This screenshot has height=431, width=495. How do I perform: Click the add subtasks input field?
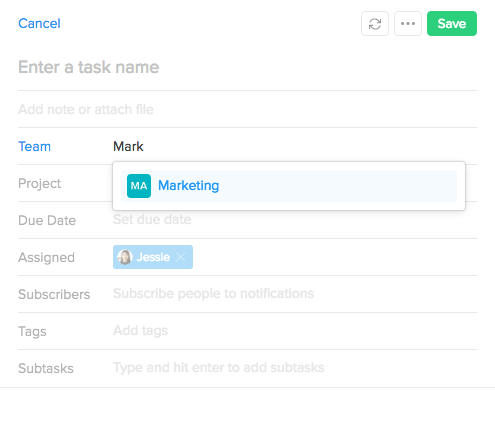pos(295,368)
